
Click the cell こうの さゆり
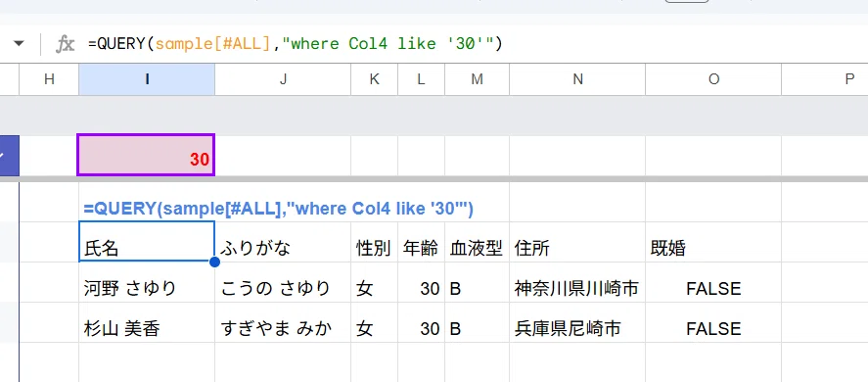[x=283, y=282]
